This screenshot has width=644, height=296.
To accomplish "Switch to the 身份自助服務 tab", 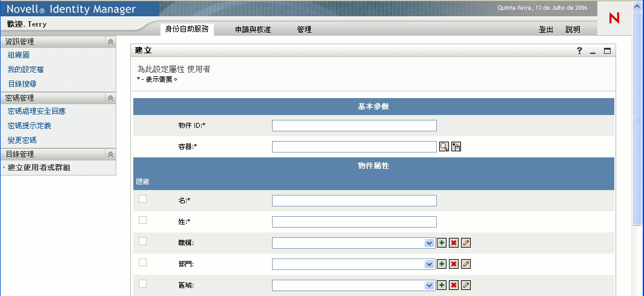I will pyautogui.click(x=187, y=29).
